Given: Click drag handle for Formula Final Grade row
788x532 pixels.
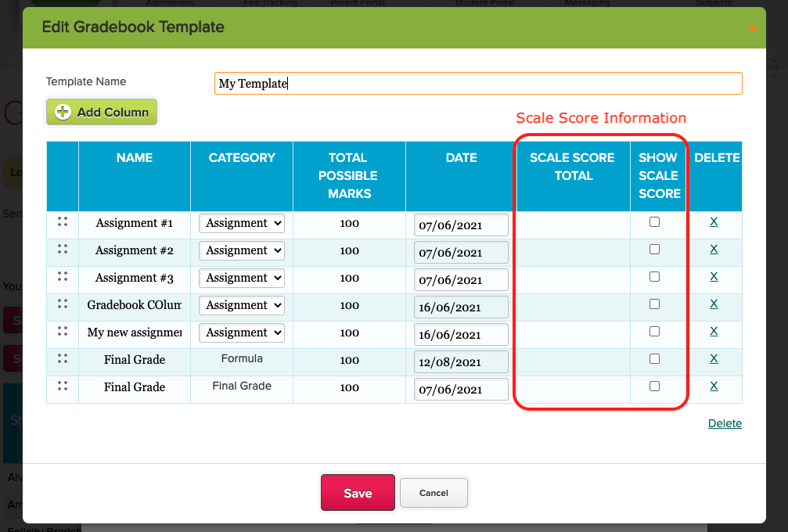Looking at the screenshot, I should (x=63, y=358).
